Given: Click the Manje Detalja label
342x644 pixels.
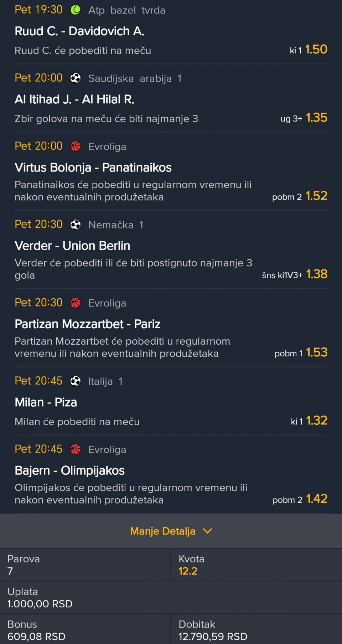Looking at the screenshot, I should (x=162, y=531).
